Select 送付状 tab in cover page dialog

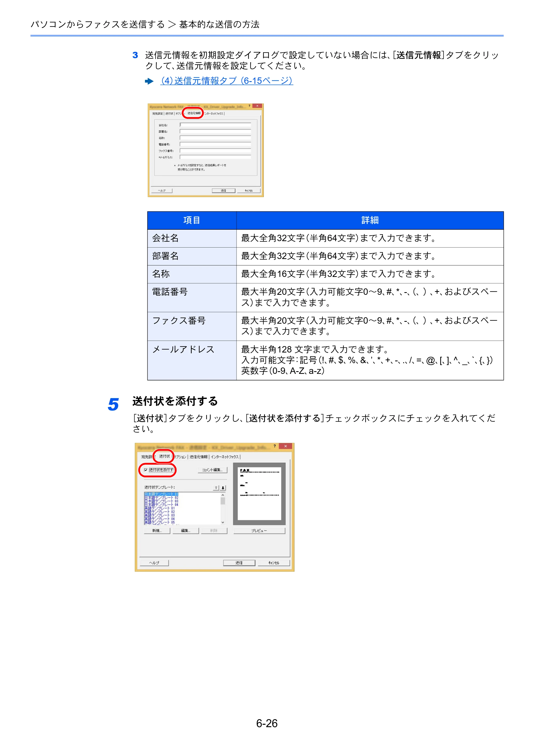(x=164, y=456)
